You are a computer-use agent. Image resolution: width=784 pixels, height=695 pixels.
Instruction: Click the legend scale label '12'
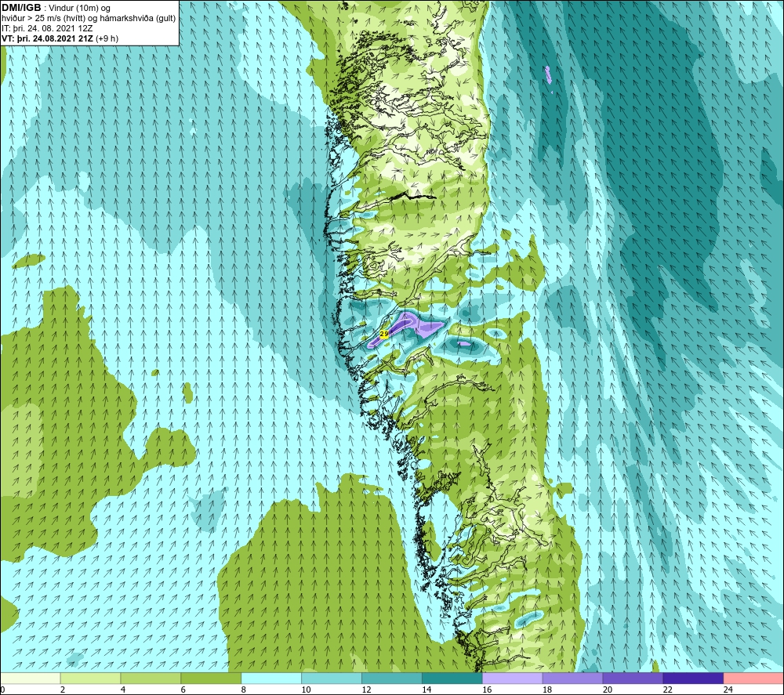click(x=366, y=690)
